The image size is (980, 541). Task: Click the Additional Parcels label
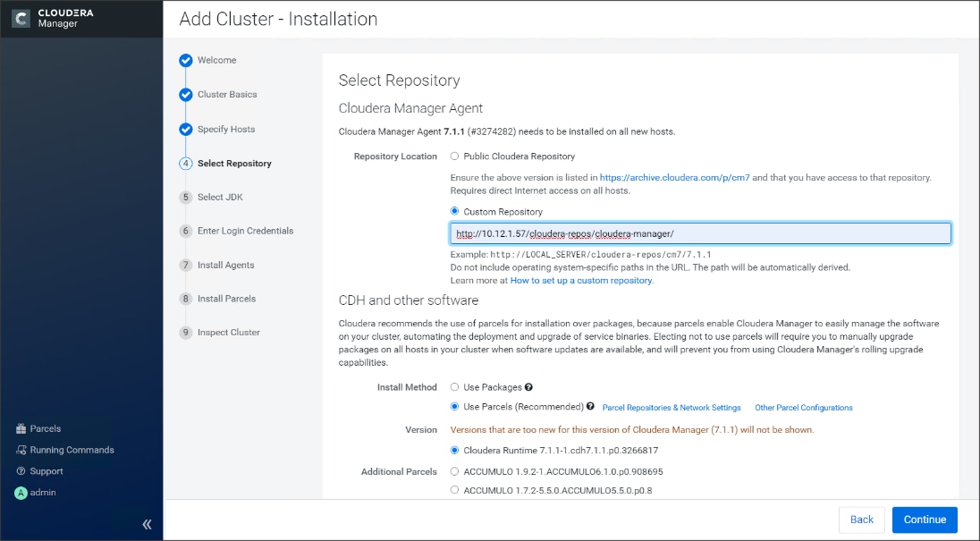399,471
